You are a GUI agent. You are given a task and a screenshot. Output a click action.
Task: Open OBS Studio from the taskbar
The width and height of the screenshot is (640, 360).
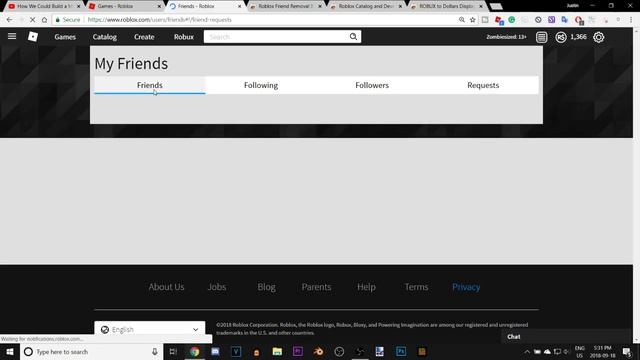click(x=339, y=351)
